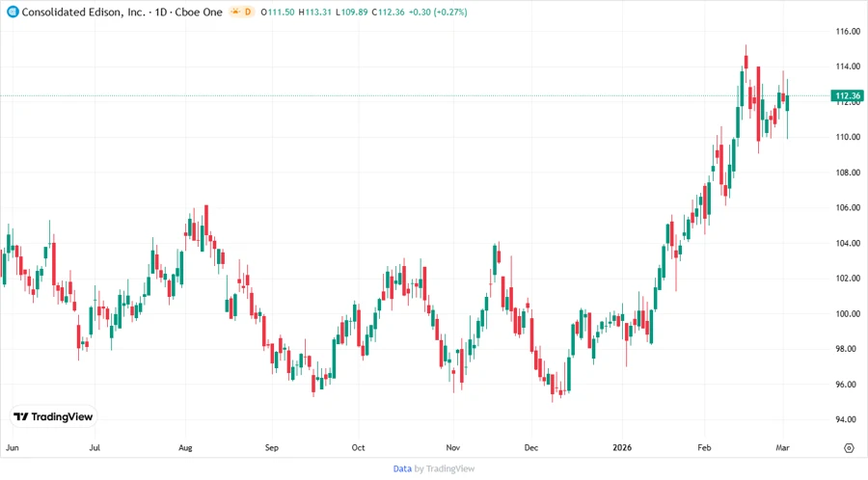Image resolution: width=868 pixels, height=480 pixels.
Task: Click the Aug date axis label
Action: (x=185, y=447)
